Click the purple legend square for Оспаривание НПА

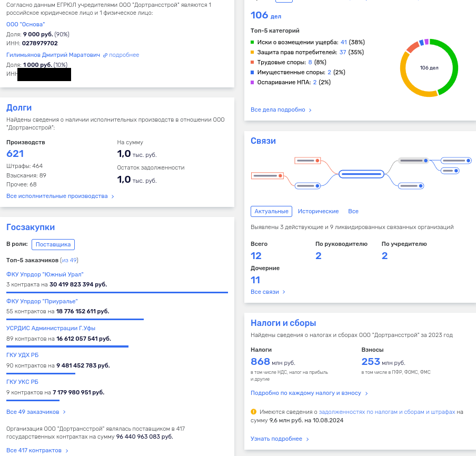(252, 82)
